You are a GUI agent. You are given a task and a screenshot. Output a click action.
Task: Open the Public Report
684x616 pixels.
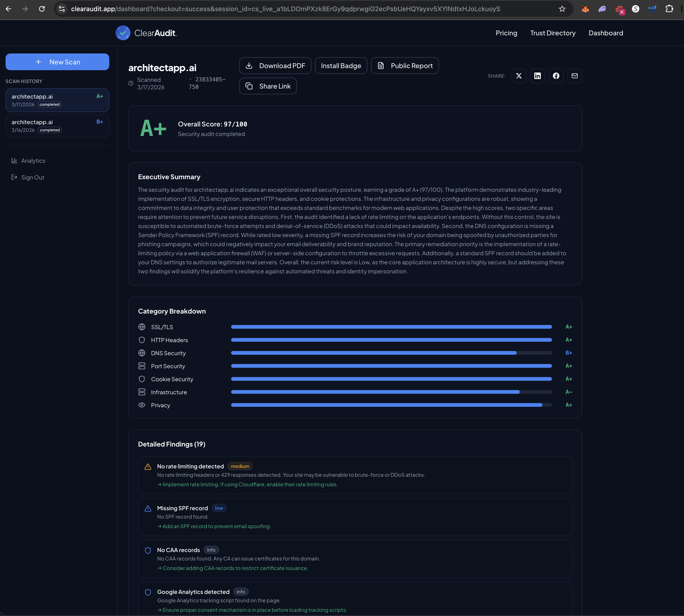(x=405, y=65)
